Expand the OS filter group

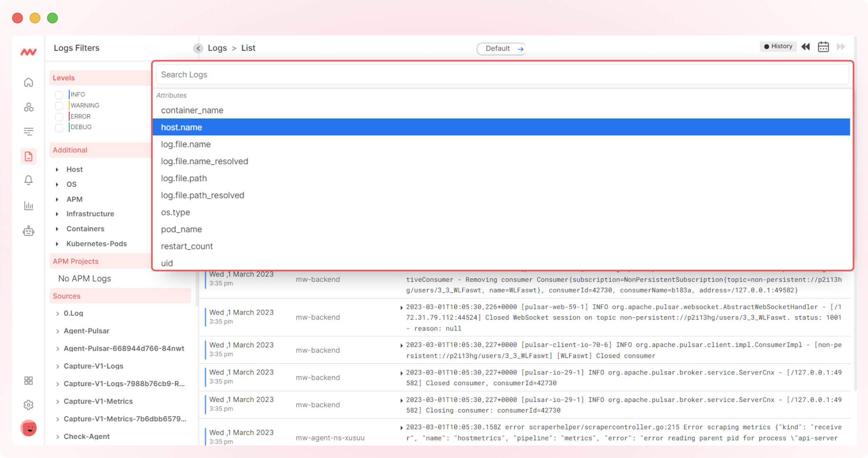pyautogui.click(x=57, y=185)
